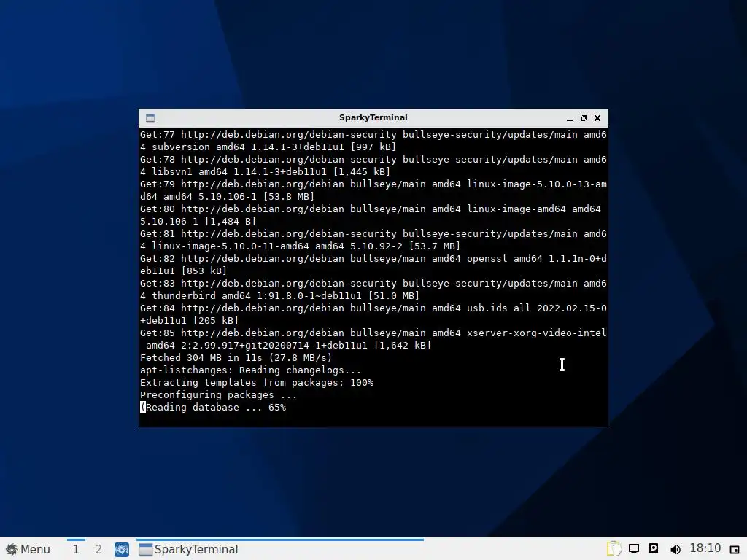Click the Get:82 openssl download line
Screen dimensions: 747x560
pos(373,265)
